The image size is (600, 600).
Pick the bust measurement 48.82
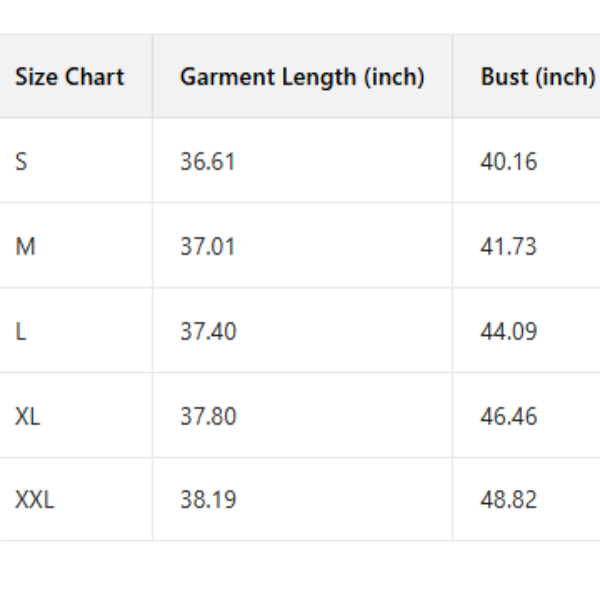click(508, 500)
